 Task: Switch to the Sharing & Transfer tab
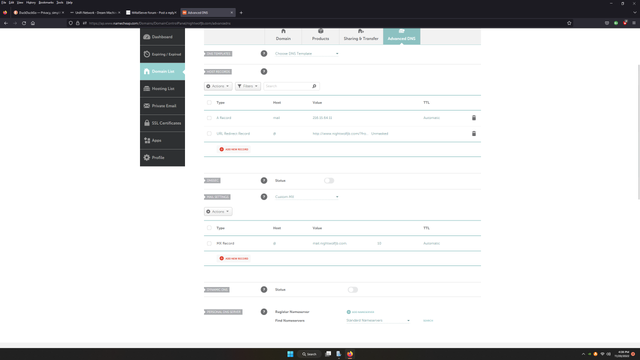pos(361,36)
